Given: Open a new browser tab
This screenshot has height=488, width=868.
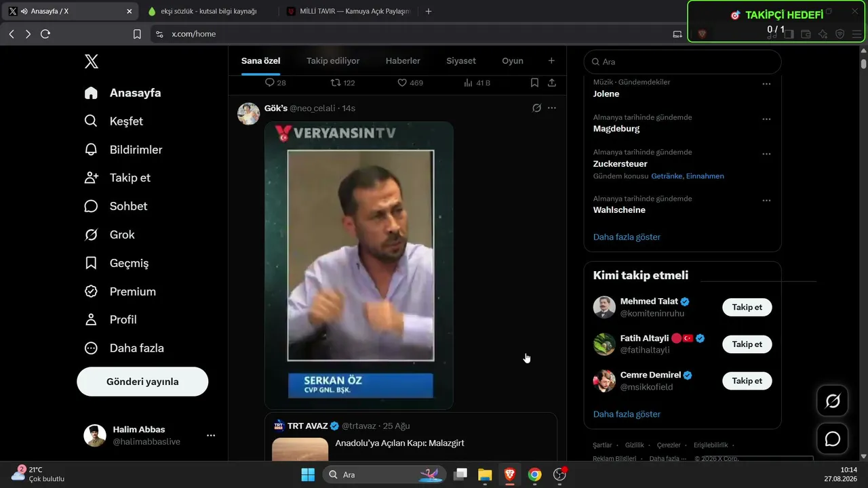Looking at the screenshot, I should pos(428,12).
